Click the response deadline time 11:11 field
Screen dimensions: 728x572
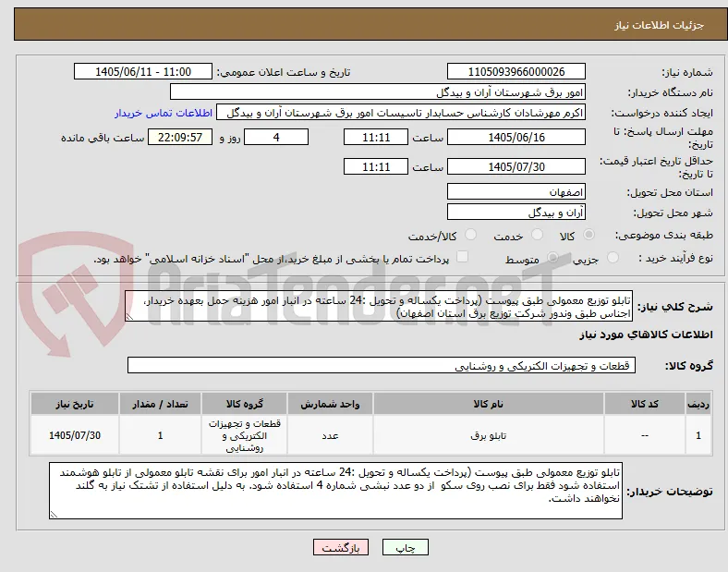coord(376,137)
